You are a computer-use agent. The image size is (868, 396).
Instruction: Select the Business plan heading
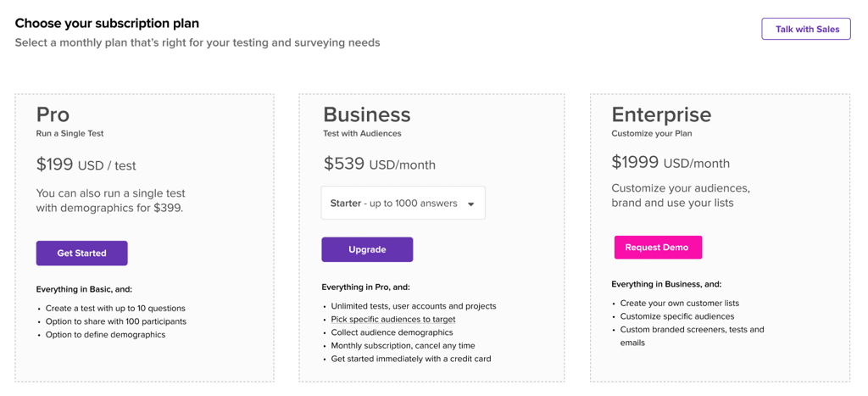point(367,114)
